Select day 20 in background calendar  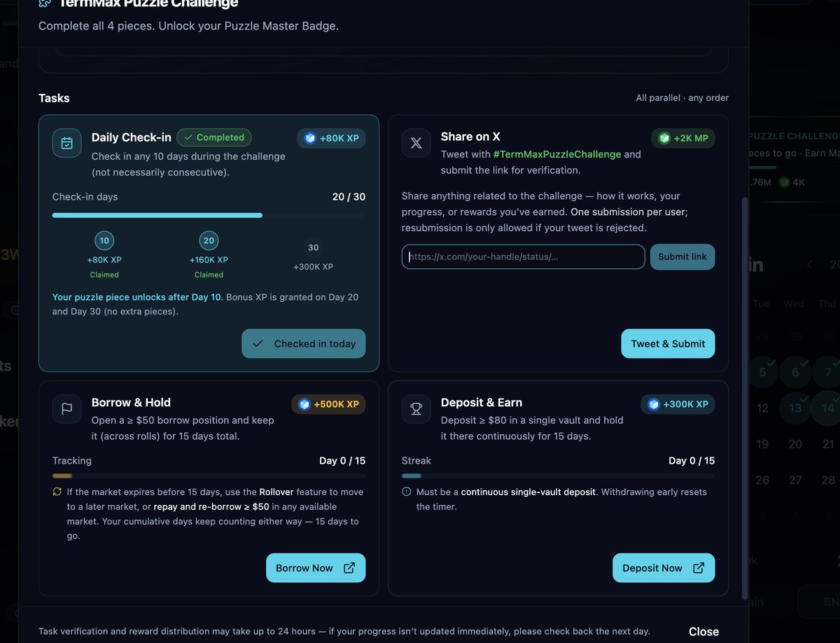(x=795, y=444)
